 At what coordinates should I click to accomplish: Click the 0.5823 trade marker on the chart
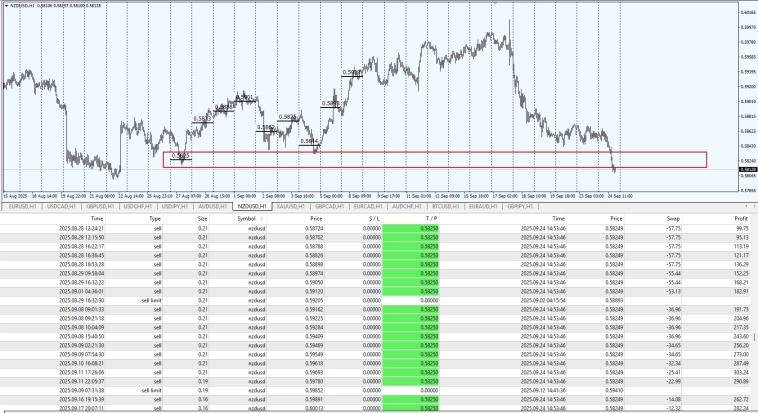[180, 156]
